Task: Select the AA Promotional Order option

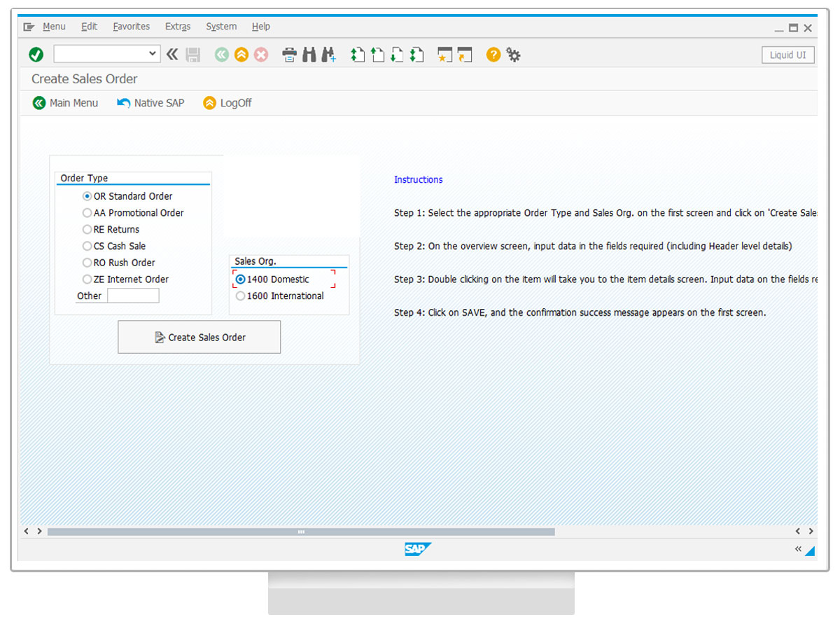Action: tap(87, 213)
